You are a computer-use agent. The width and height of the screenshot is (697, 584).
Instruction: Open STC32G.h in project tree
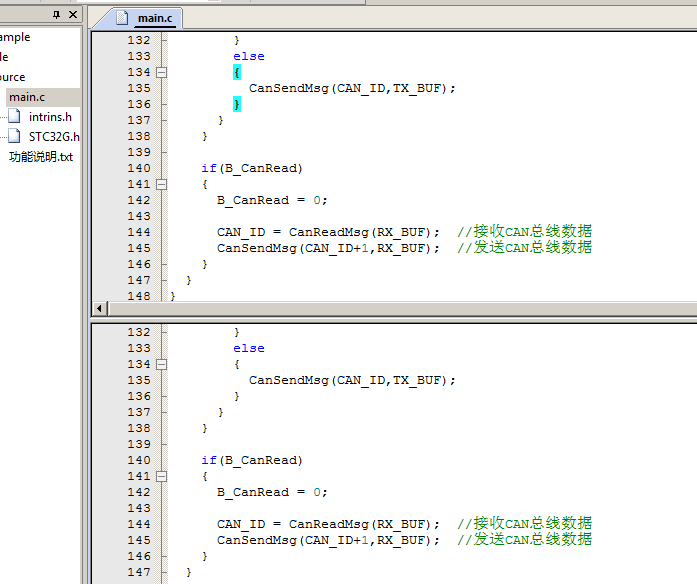coord(54,137)
